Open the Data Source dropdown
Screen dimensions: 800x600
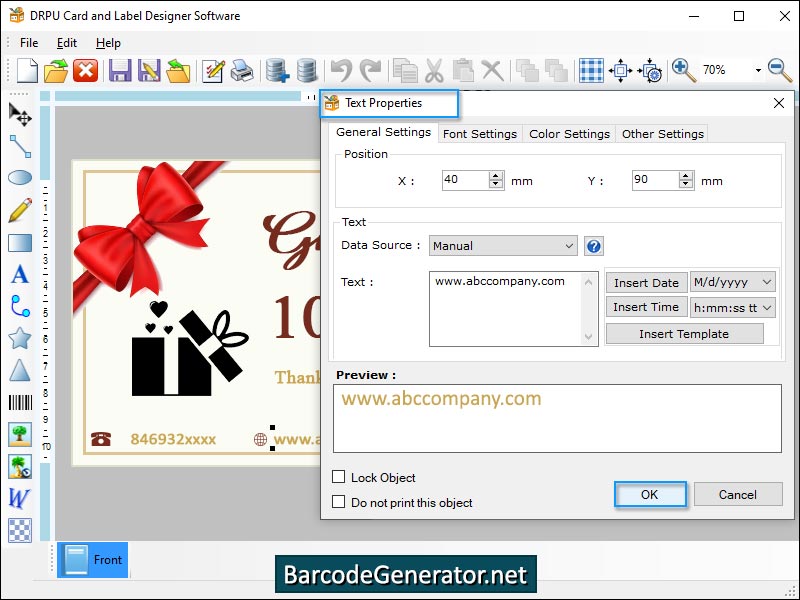pos(570,245)
